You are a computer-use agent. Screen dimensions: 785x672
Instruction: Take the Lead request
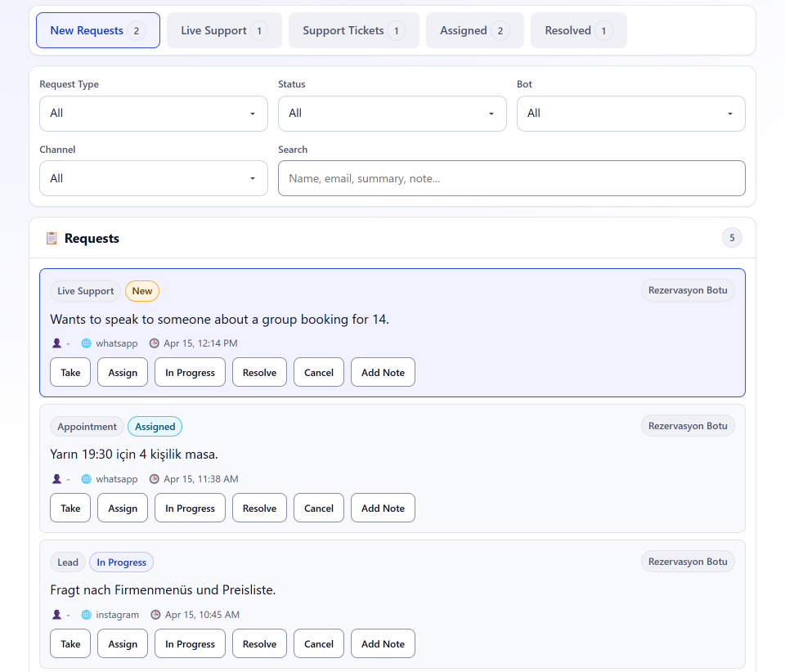70,643
